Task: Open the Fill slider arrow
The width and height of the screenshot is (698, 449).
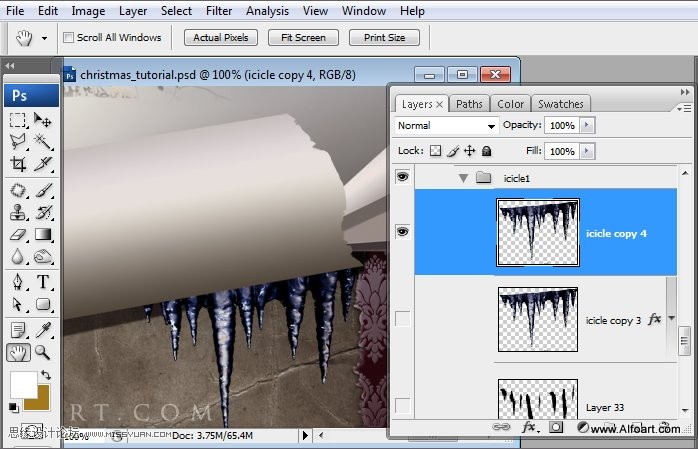Action: coord(587,151)
